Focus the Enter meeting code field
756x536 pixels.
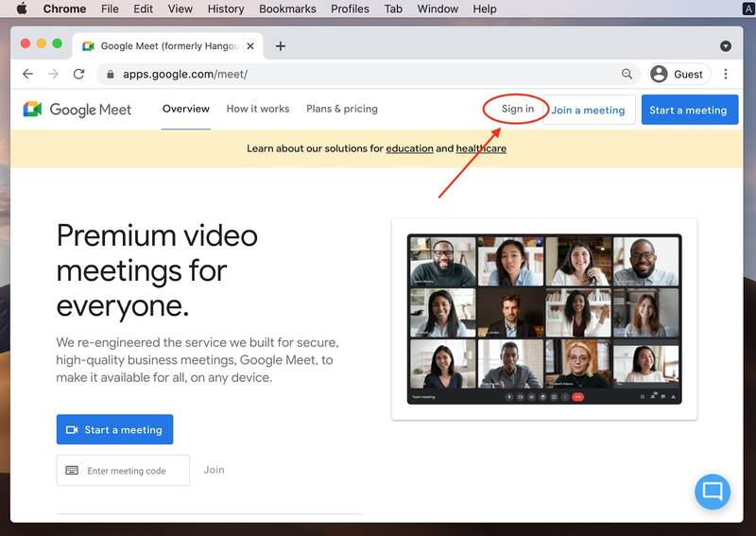click(x=123, y=471)
